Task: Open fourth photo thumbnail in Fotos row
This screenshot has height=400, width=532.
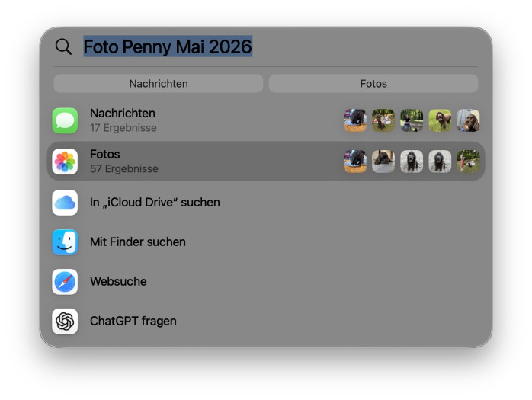Action: pos(440,162)
